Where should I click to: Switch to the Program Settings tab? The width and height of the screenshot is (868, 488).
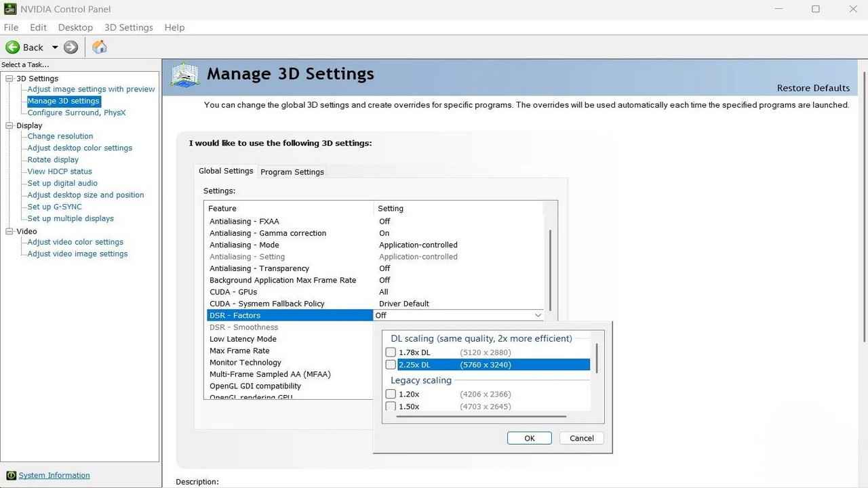click(x=292, y=171)
